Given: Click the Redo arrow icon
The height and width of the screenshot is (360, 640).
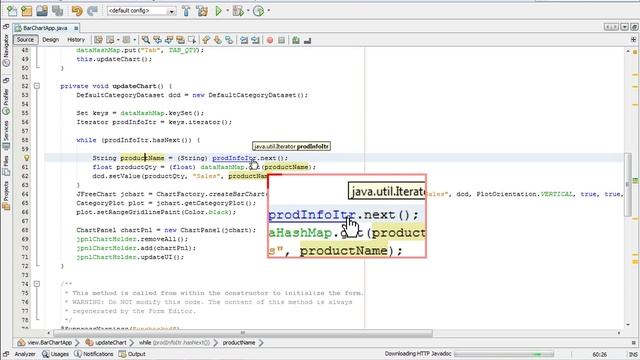Looking at the screenshot, I should click(92, 11).
